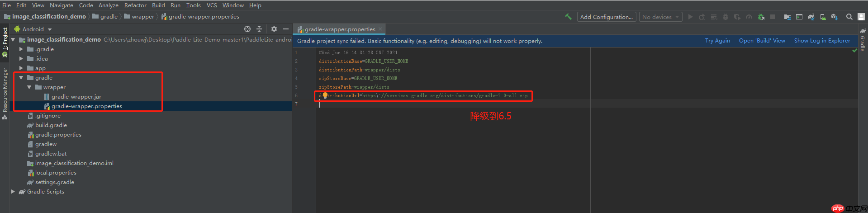Click the Show Log in Explorer link
The width and height of the screenshot is (868, 213).
tap(822, 41)
